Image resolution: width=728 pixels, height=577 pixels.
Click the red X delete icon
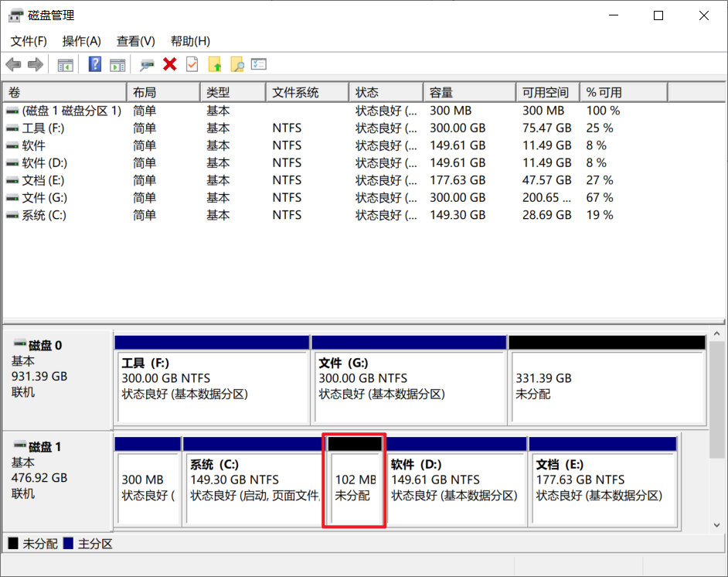170,65
